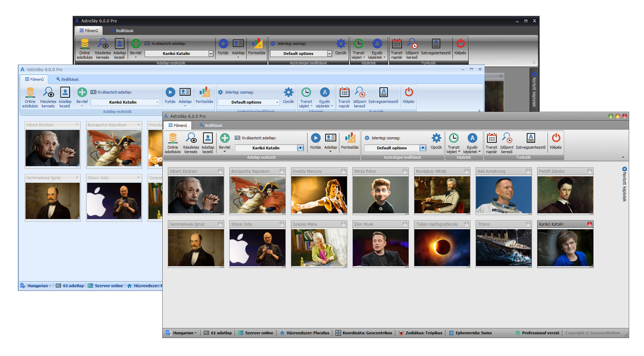This screenshot has width=644, height=356.
Task: Toggle the round indicator on Szepes Mária card
Action: coord(344,224)
